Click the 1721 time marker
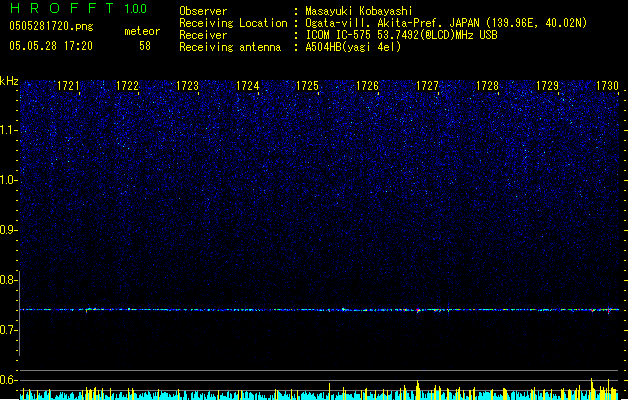 [68, 86]
